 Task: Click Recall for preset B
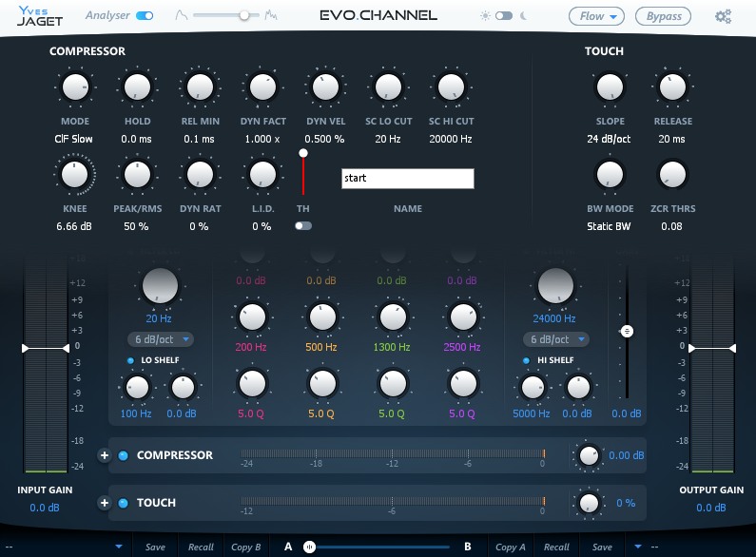pyautogui.click(x=556, y=547)
